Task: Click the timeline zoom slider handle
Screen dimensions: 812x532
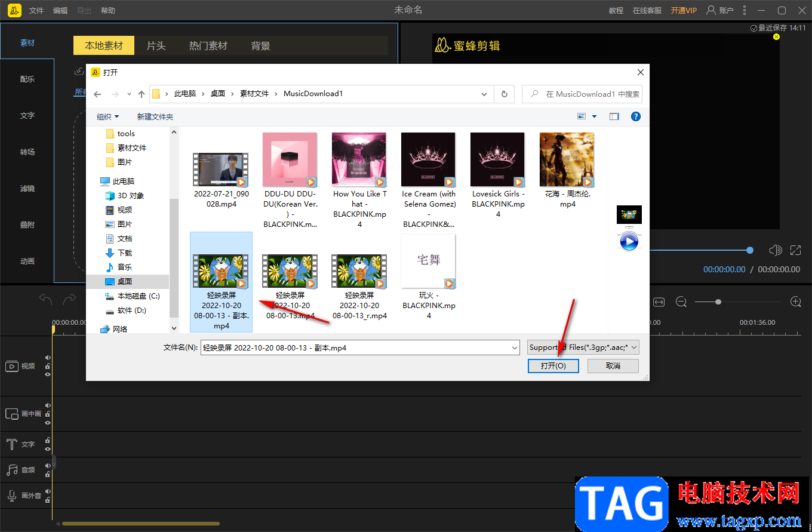Action: (718, 302)
